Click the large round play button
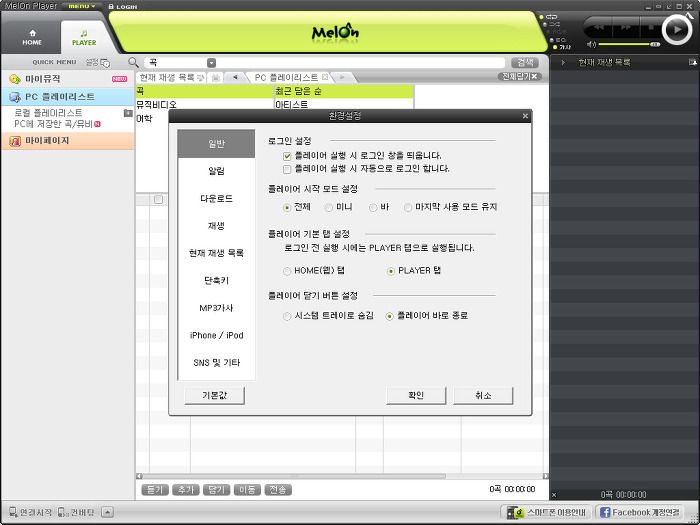This screenshot has height=525, width=700. click(x=677, y=29)
